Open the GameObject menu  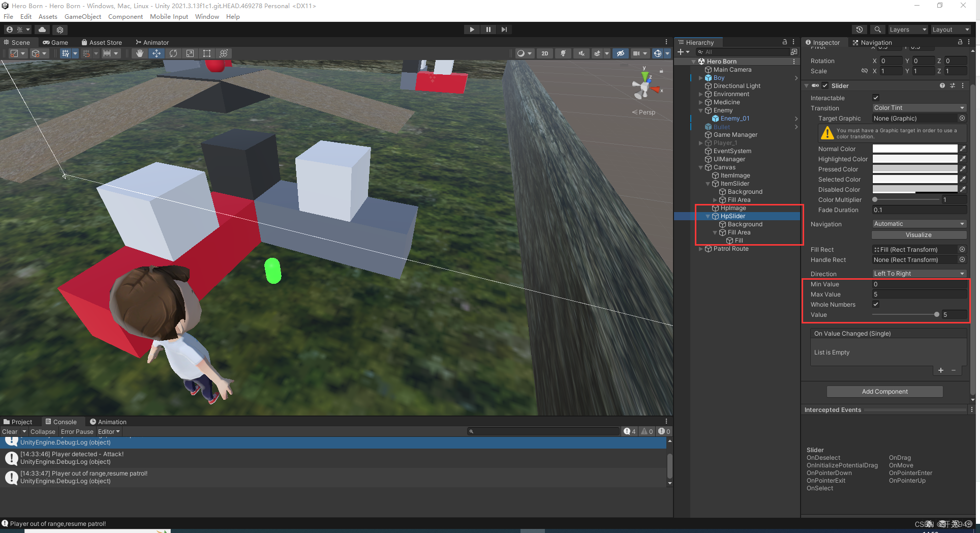click(83, 16)
